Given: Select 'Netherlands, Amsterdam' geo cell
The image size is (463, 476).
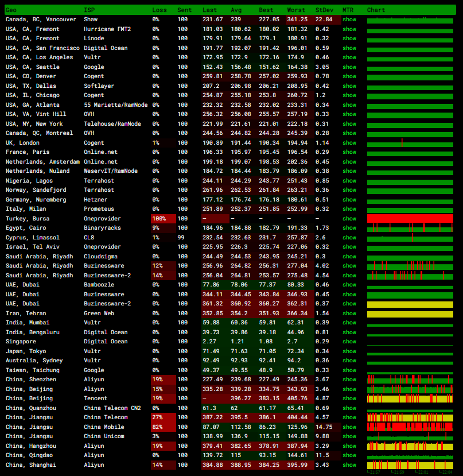Looking at the screenshot, I should pyautogui.click(x=42, y=162).
